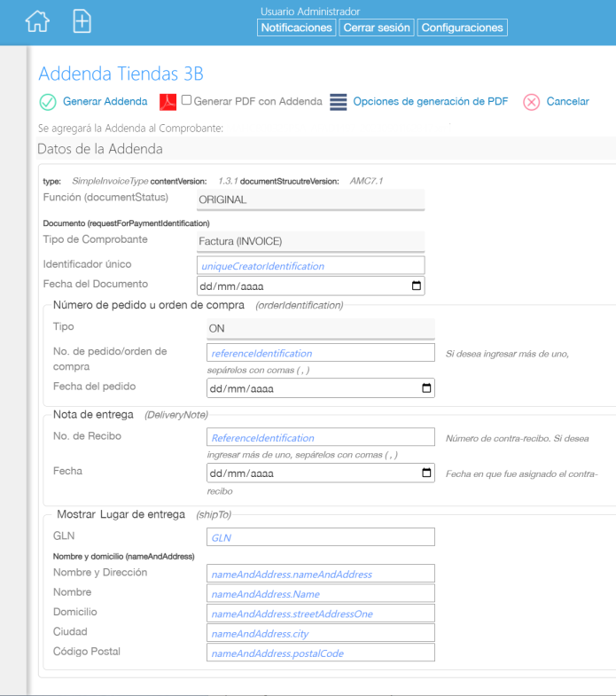This screenshot has height=696, width=616.
Task: Click the Cerrar sesión button
Action: click(x=376, y=27)
